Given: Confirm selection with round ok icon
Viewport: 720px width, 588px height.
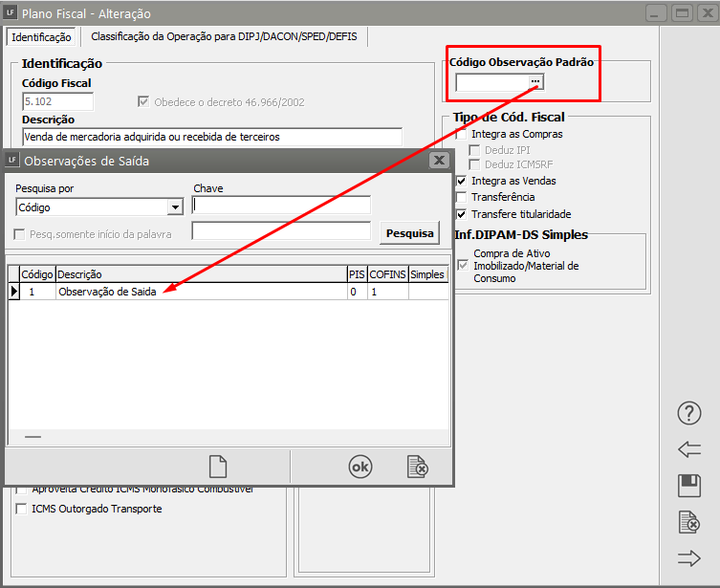Looking at the screenshot, I should (360, 467).
